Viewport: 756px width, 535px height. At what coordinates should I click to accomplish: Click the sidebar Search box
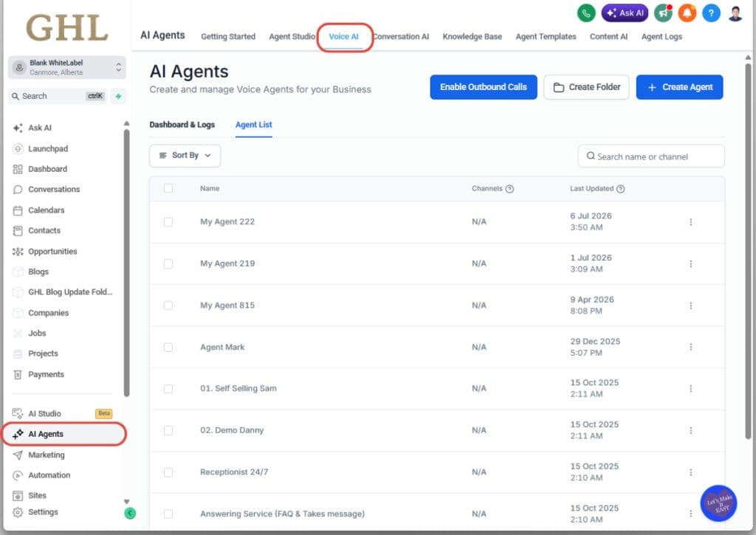(x=58, y=97)
